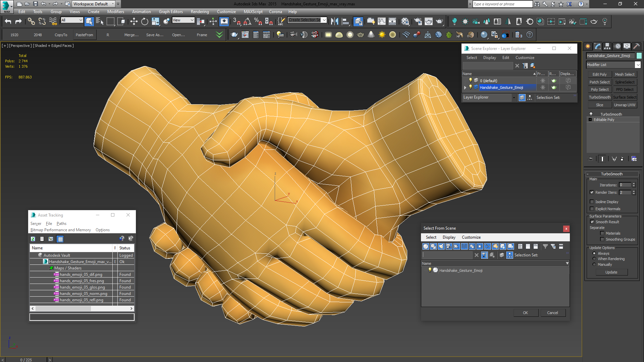
Task: Enable Separate by Smoothing Groups checkbox
Action: (602, 239)
